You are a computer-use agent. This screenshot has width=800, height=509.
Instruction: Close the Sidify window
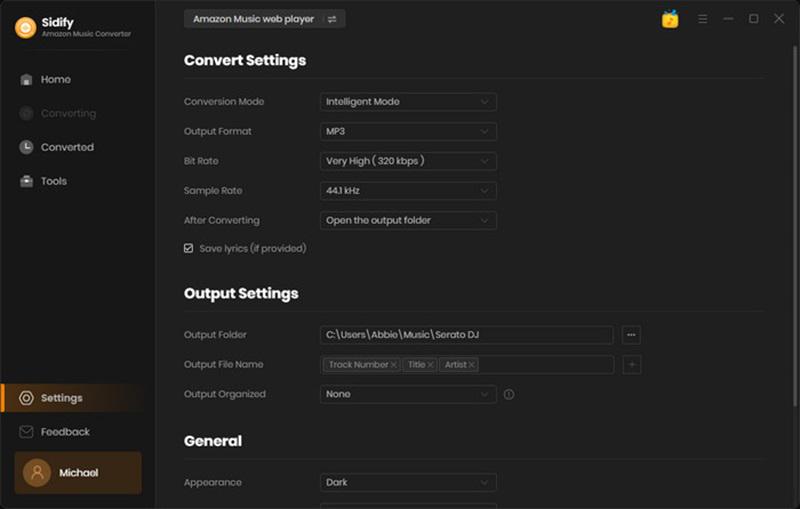(x=779, y=19)
